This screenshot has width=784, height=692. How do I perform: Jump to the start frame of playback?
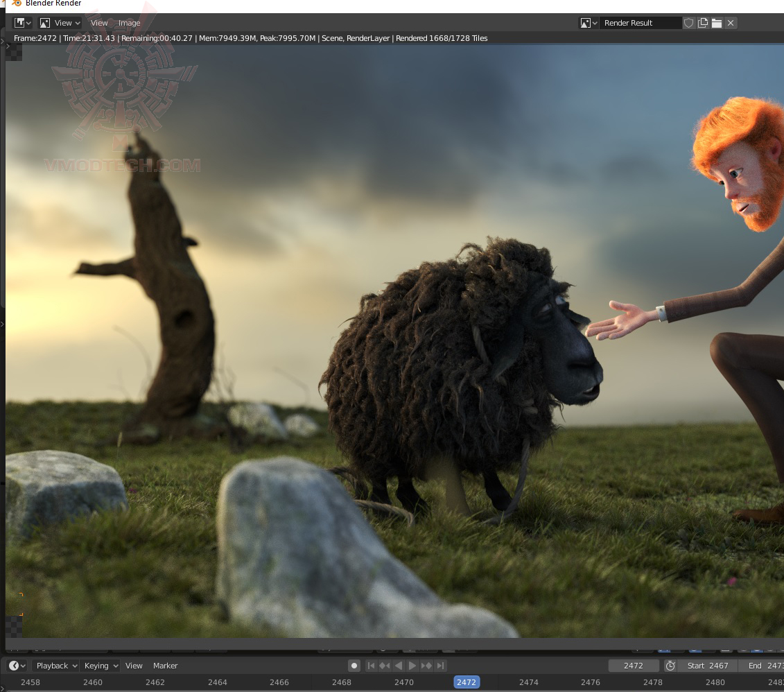(370, 666)
